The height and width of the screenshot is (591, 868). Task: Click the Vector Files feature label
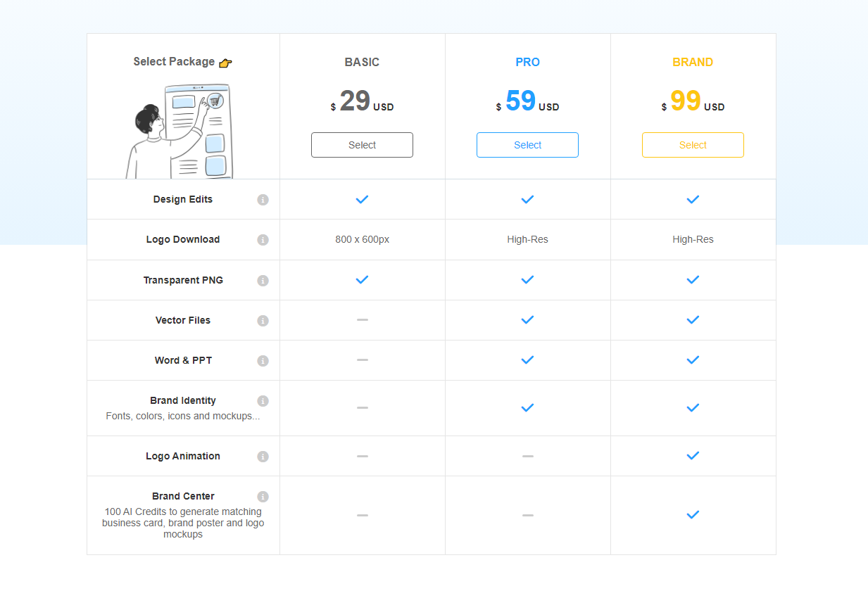(183, 320)
